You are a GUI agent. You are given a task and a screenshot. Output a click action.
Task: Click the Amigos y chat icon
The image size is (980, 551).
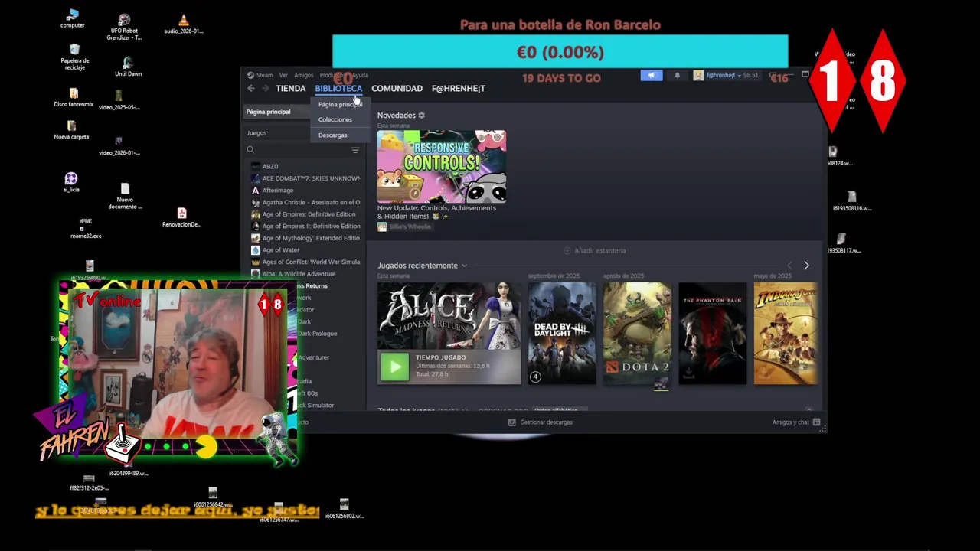coord(816,422)
